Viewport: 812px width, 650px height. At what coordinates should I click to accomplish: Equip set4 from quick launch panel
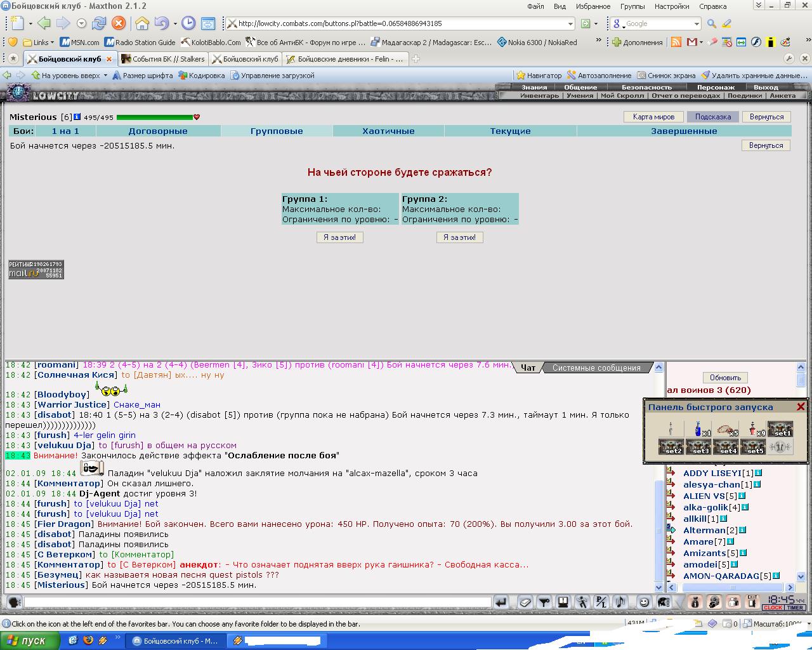click(726, 446)
